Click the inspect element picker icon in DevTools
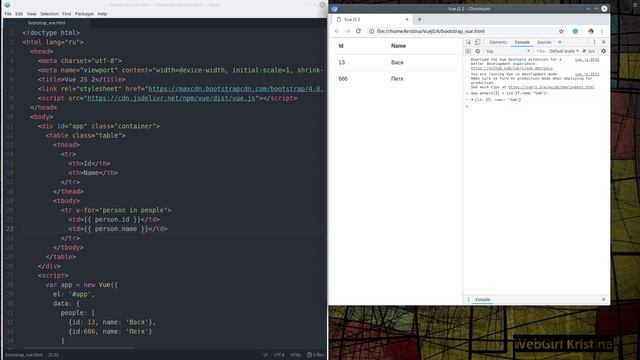 pos(469,42)
